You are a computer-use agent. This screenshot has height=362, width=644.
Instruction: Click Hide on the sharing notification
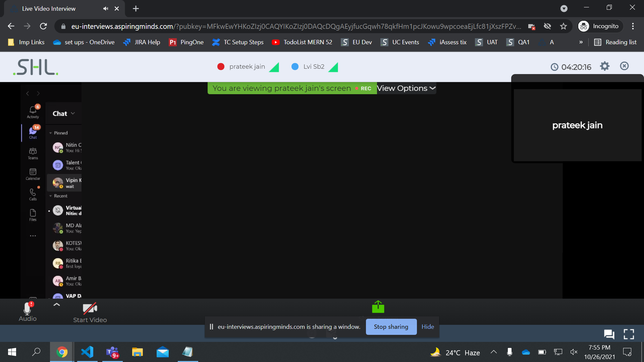pyautogui.click(x=428, y=327)
